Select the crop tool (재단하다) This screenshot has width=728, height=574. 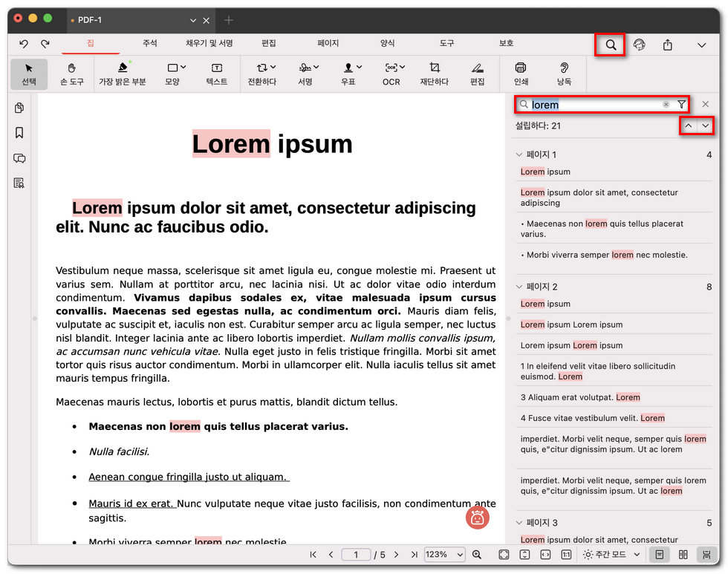tap(435, 74)
